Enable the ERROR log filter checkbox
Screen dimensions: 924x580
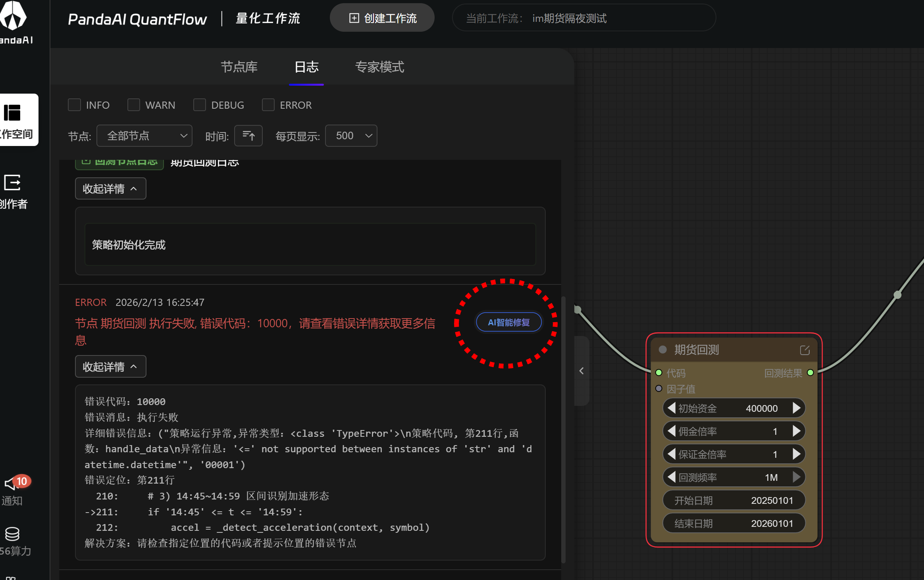268,105
